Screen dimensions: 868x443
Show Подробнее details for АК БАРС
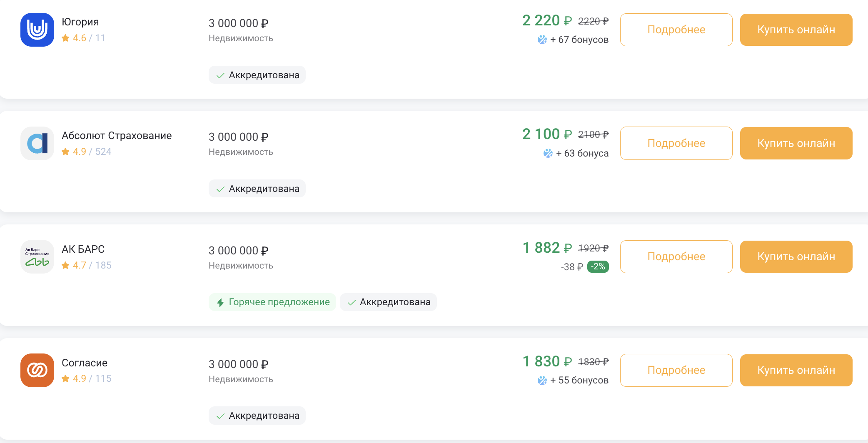coord(676,256)
